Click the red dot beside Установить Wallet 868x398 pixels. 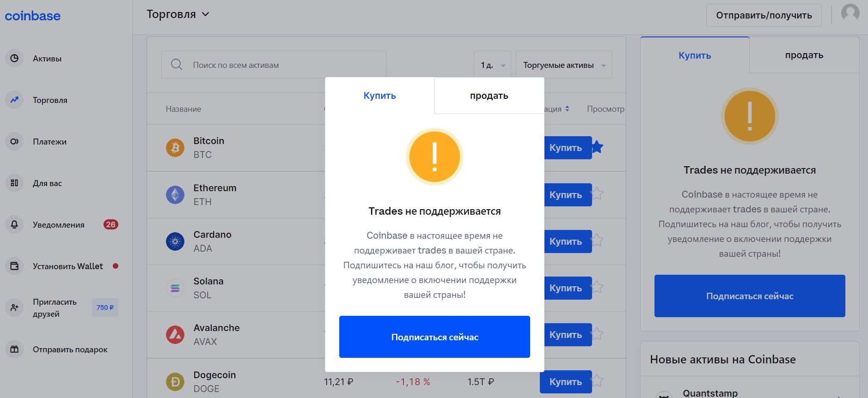[116, 266]
